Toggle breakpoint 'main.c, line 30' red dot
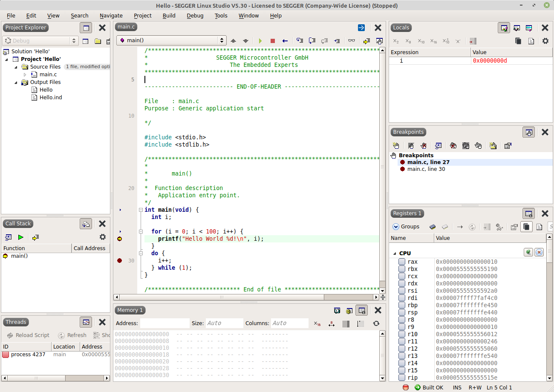The height and width of the screenshot is (392, 554). pos(402,169)
